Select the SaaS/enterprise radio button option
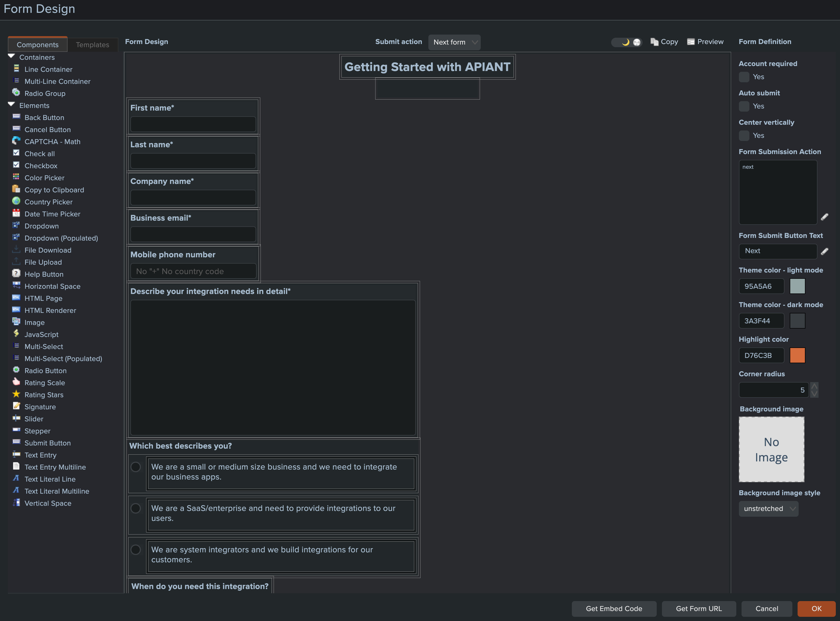 pos(136,508)
